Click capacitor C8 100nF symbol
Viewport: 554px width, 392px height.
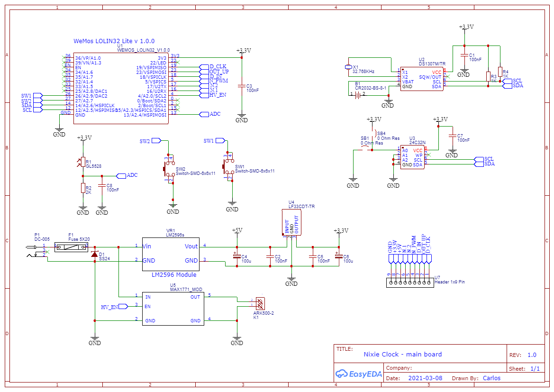point(102,186)
